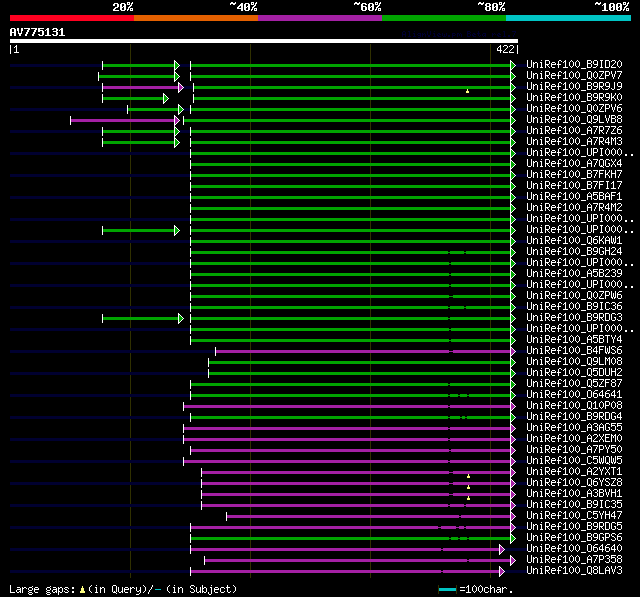
Task: Click the 422 end position label
Action: (x=505, y=49)
